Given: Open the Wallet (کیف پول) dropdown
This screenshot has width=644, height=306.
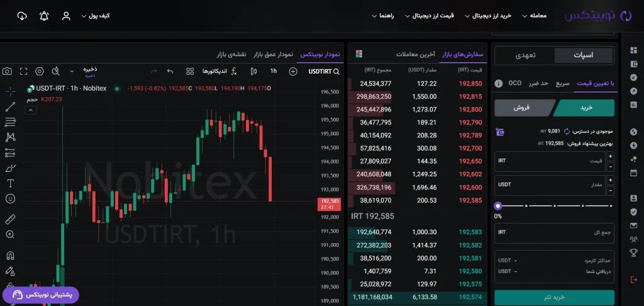Looking at the screenshot, I should [96, 16].
